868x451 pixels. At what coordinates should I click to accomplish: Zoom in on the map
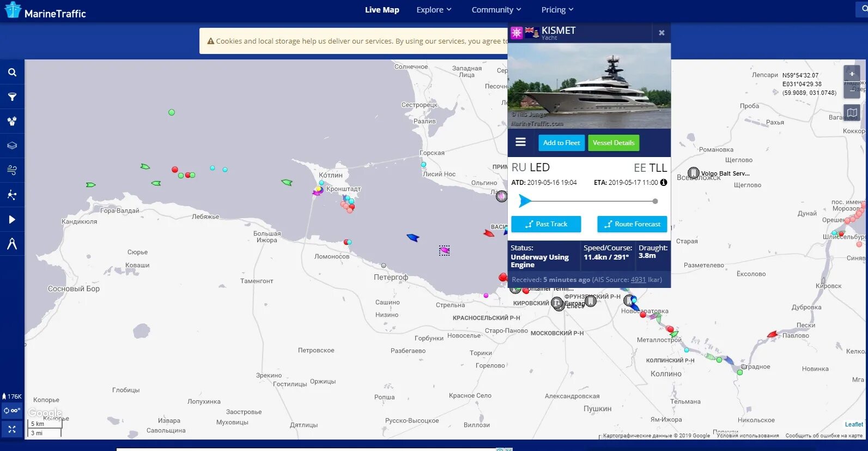click(852, 74)
